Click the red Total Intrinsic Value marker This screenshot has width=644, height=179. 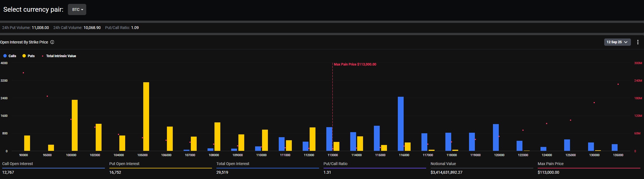click(43, 56)
